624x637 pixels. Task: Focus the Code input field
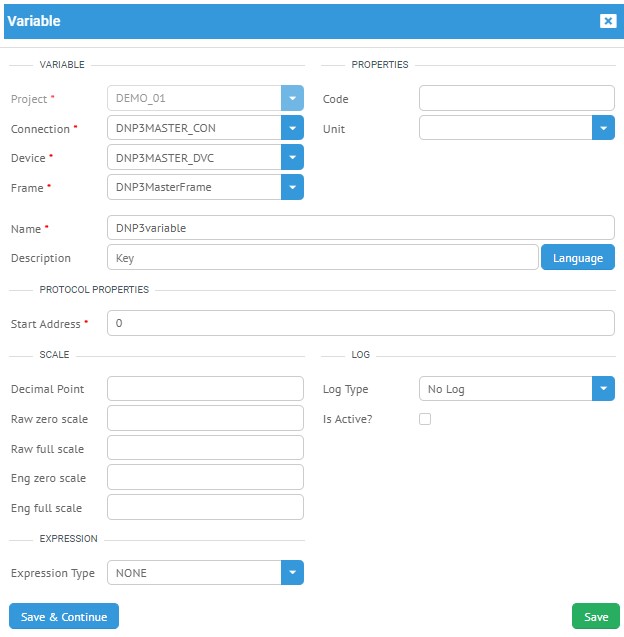coord(516,98)
